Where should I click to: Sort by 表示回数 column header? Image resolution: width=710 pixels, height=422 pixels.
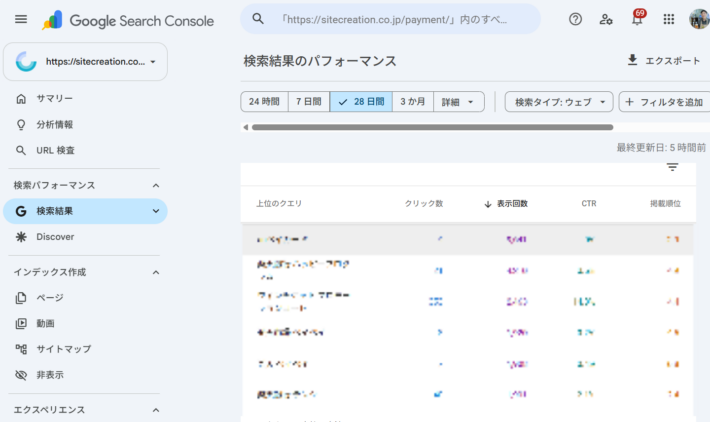coord(512,204)
